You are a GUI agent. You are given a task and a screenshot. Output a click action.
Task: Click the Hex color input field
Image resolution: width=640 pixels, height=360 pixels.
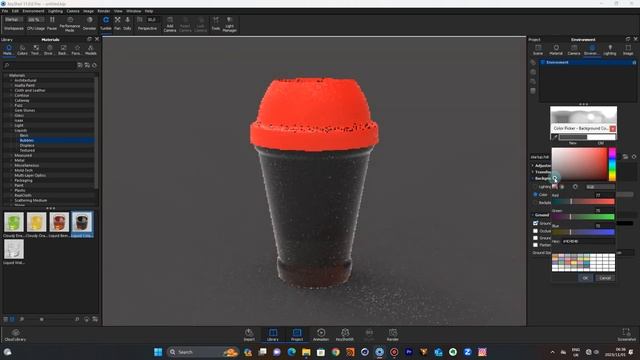pos(588,242)
